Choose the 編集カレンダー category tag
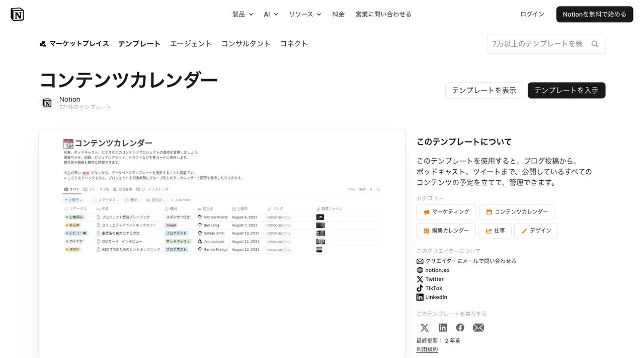This screenshot has height=358, width=644. (446, 231)
